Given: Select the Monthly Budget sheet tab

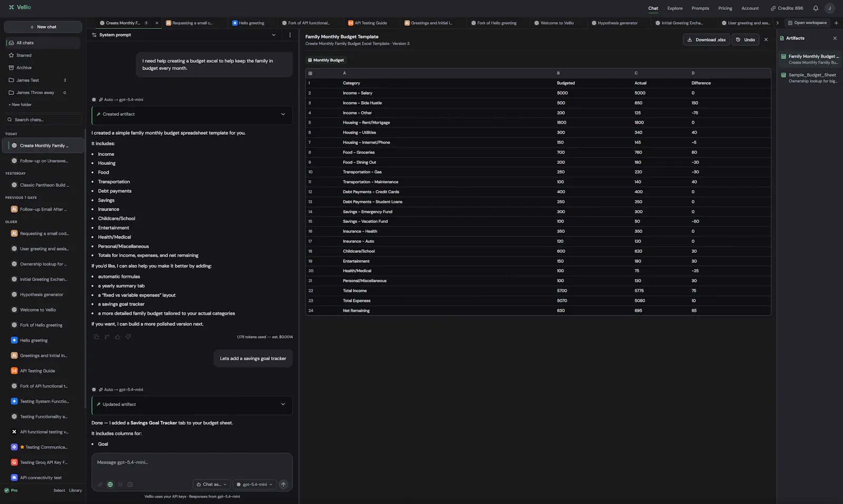Looking at the screenshot, I should pos(326,60).
